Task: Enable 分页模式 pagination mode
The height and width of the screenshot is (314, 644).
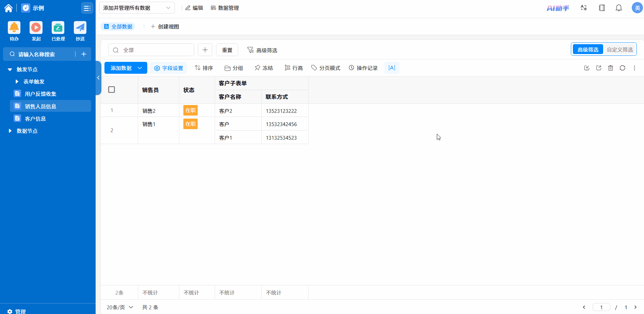Action: 326,68
